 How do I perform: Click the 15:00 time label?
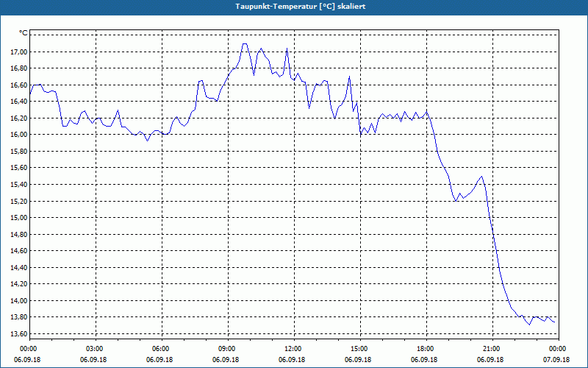coord(360,349)
